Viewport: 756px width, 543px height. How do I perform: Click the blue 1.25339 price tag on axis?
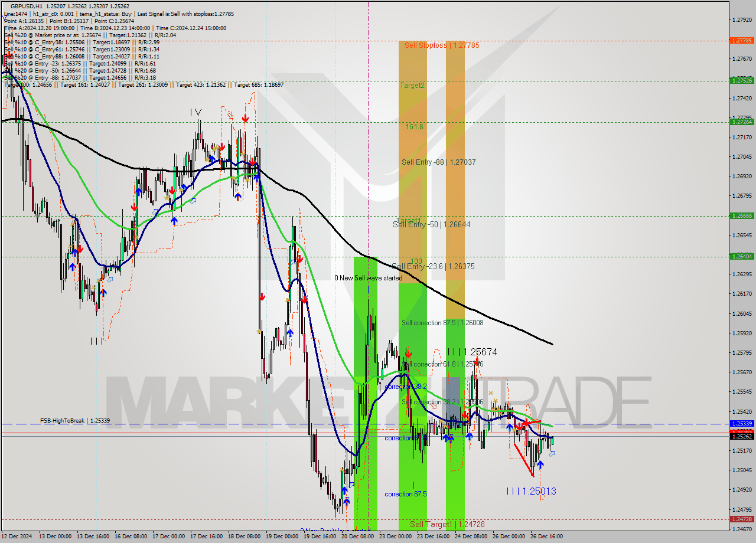click(x=741, y=423)
